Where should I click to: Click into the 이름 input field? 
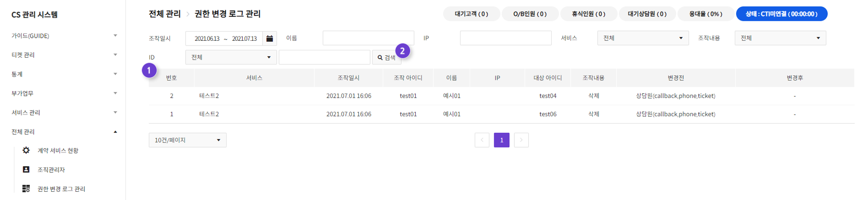(368, 38)
